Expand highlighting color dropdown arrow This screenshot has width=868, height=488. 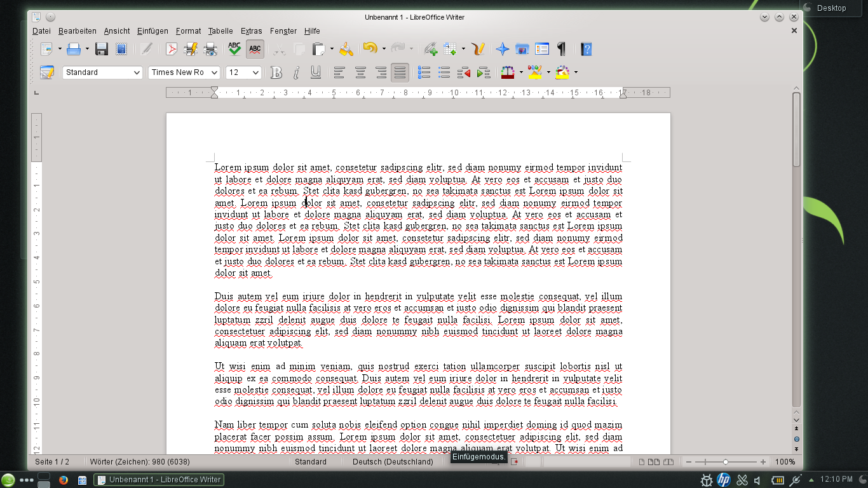click(x=548, y=72)
